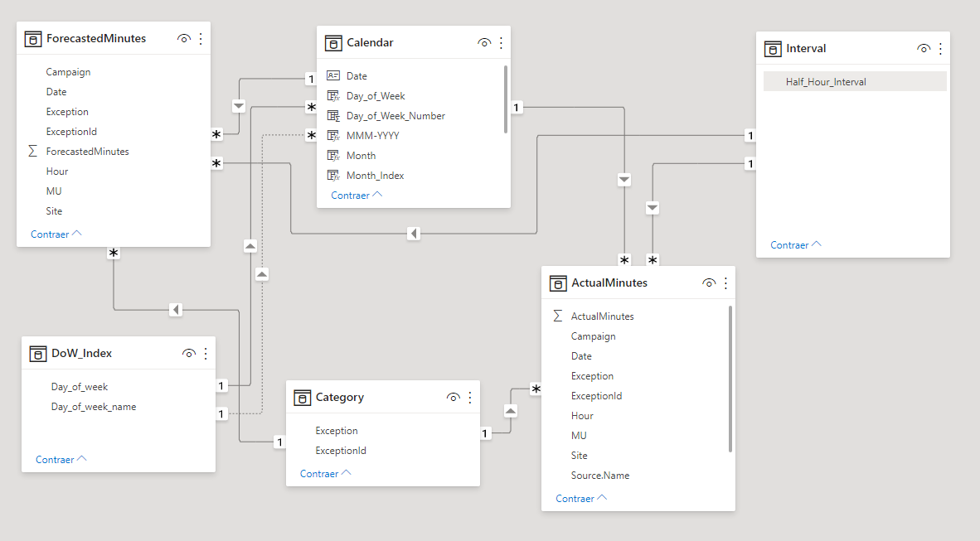Click calculated column icon beside Month
Image resolution: width=980 pixels, height=541 pixels.
click(x=333, y=156)
